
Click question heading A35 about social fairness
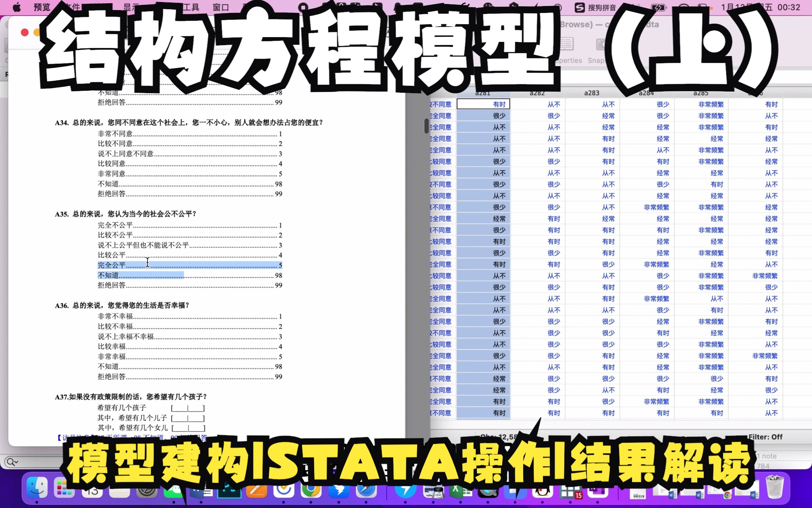click(126, 214)
